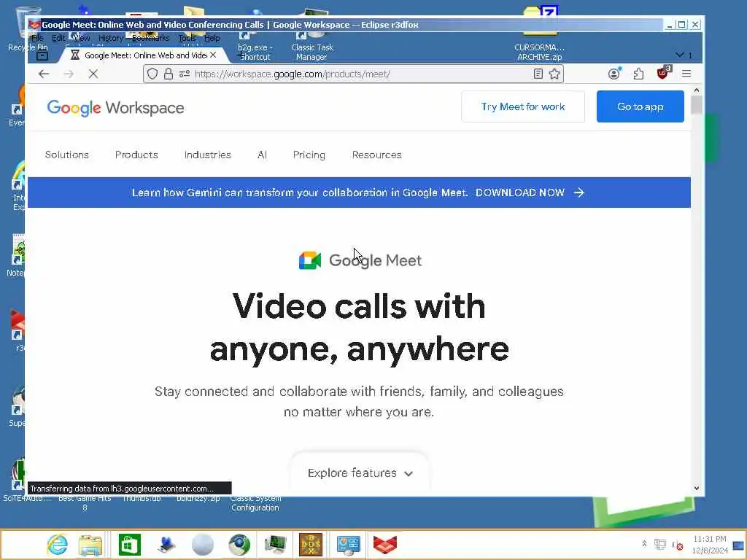Launch DOSBox from the taskbar
This screenshot has width=747, height=560.
[x=311, y=545]
